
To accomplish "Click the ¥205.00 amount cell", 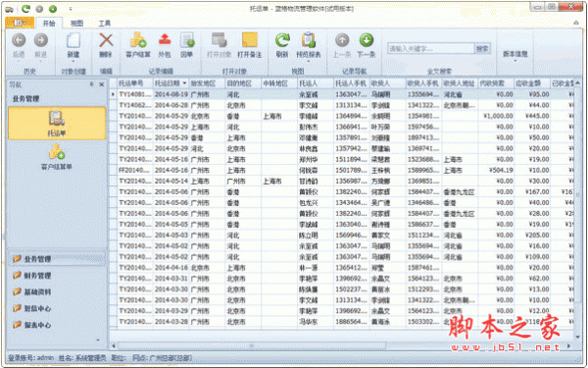I will pos(532,236).
